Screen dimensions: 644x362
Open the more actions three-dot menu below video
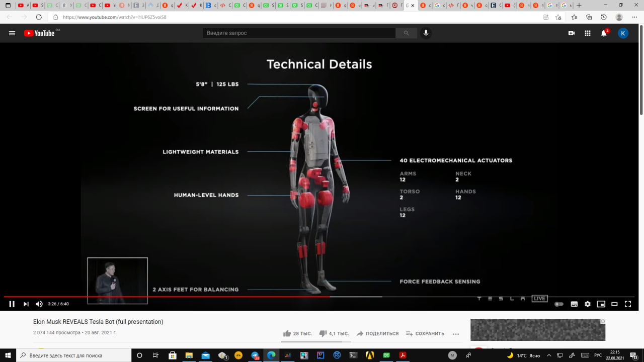[456, 334]
